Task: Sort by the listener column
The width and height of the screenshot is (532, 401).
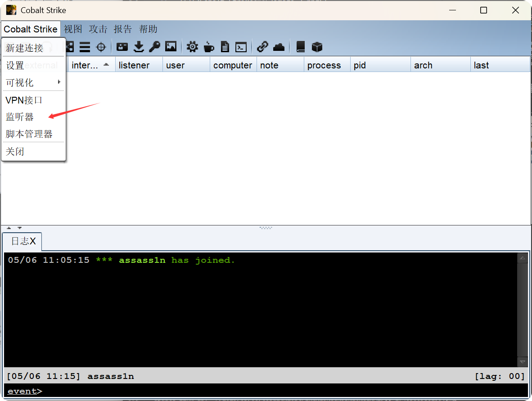Action: coord(139,65)
